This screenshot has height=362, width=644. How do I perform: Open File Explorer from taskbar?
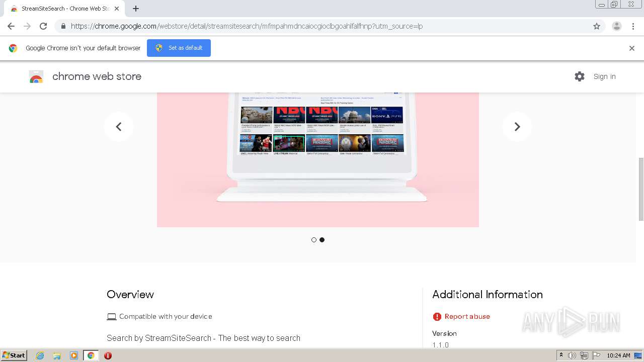(57, 355)
